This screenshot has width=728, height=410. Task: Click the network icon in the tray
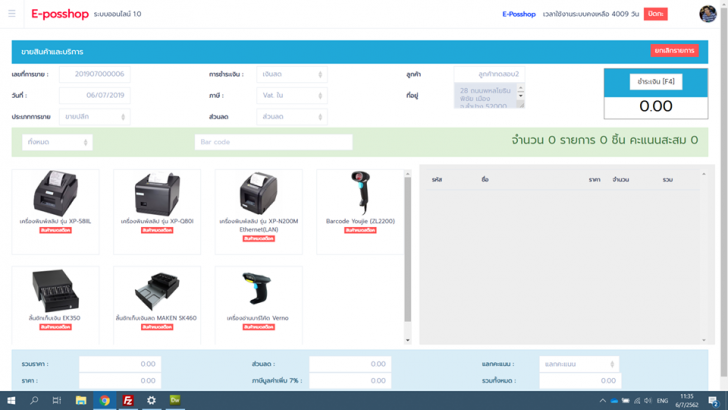pyautogui.click(x=637, y=401)
